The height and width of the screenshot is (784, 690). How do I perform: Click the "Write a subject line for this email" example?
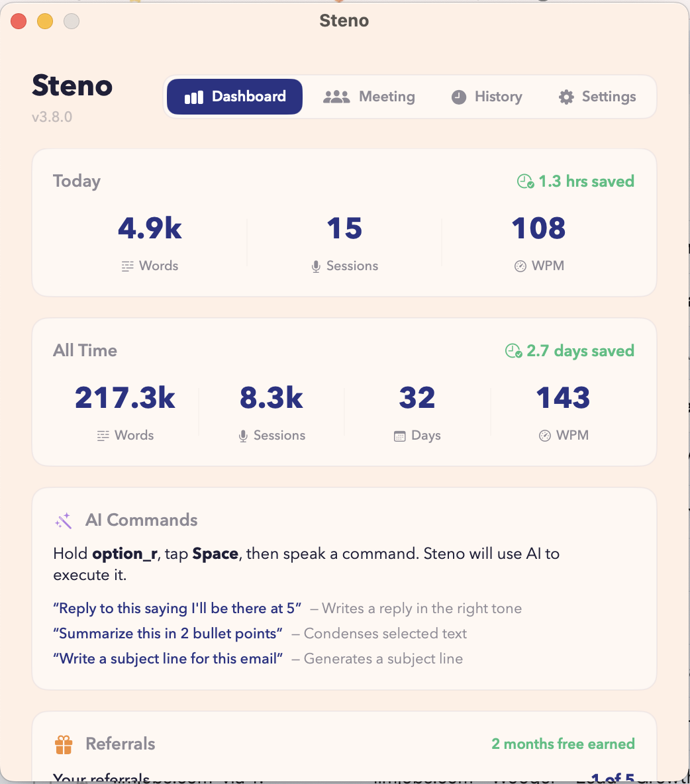click(x=168, y=659)
